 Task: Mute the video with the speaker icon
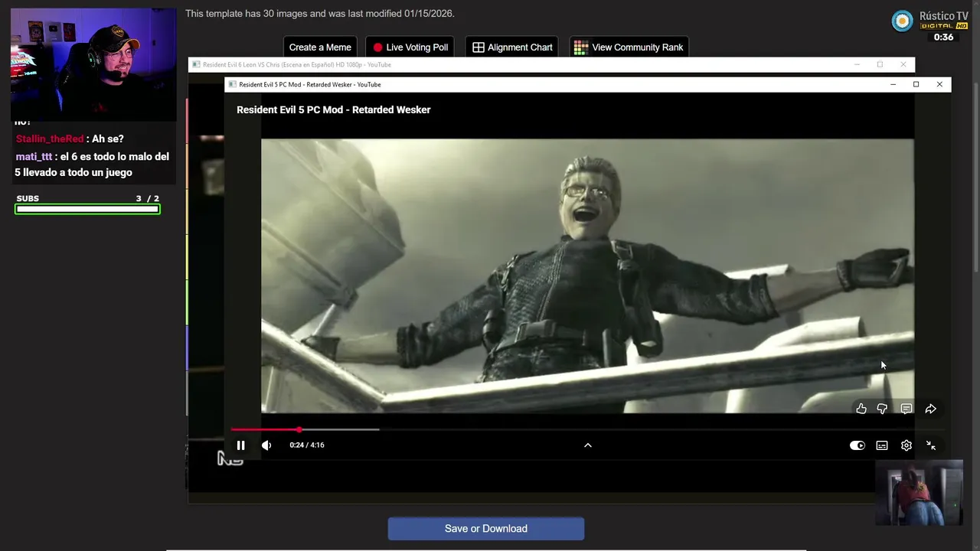click(x=266, y=445)
